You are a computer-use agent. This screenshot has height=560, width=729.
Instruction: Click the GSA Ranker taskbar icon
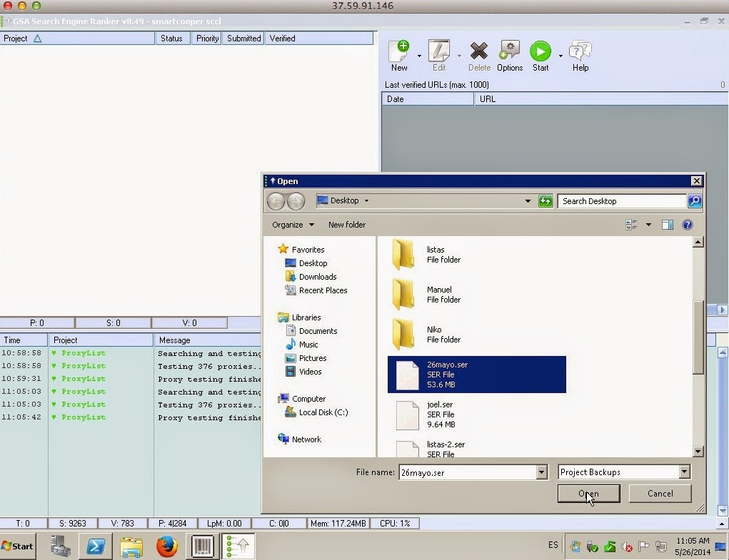pyautogui.click(x=238, y=546)
